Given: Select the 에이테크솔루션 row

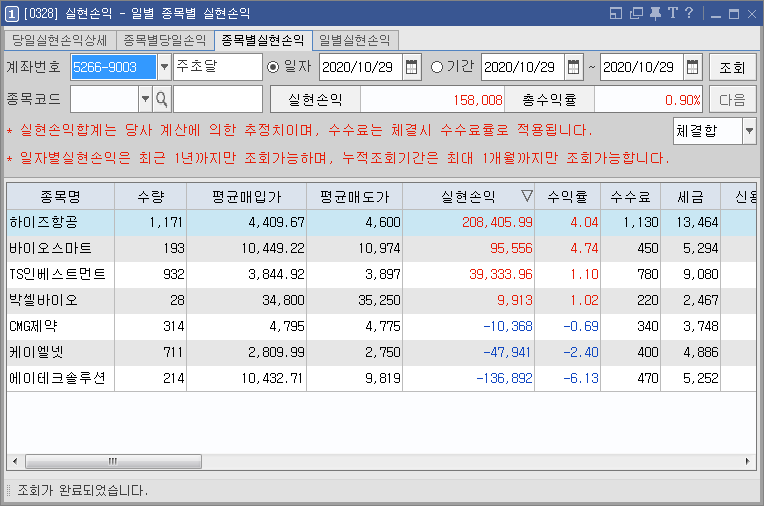Looking at the screenshot, I should [382, 378].
